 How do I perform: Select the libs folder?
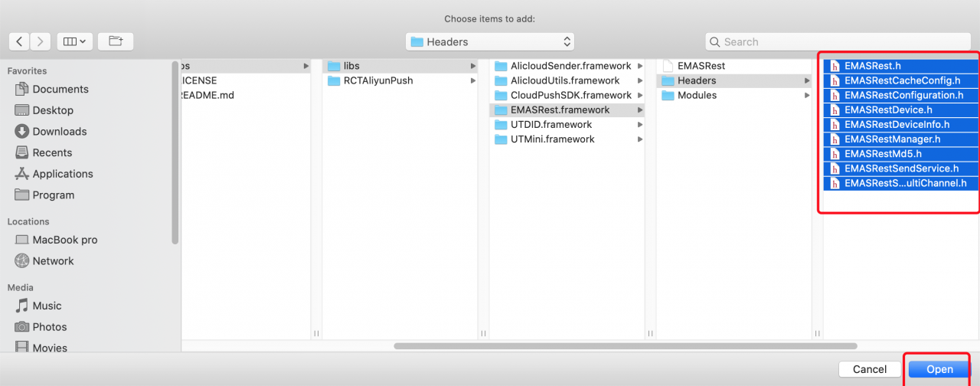click(x=401, y=66)
